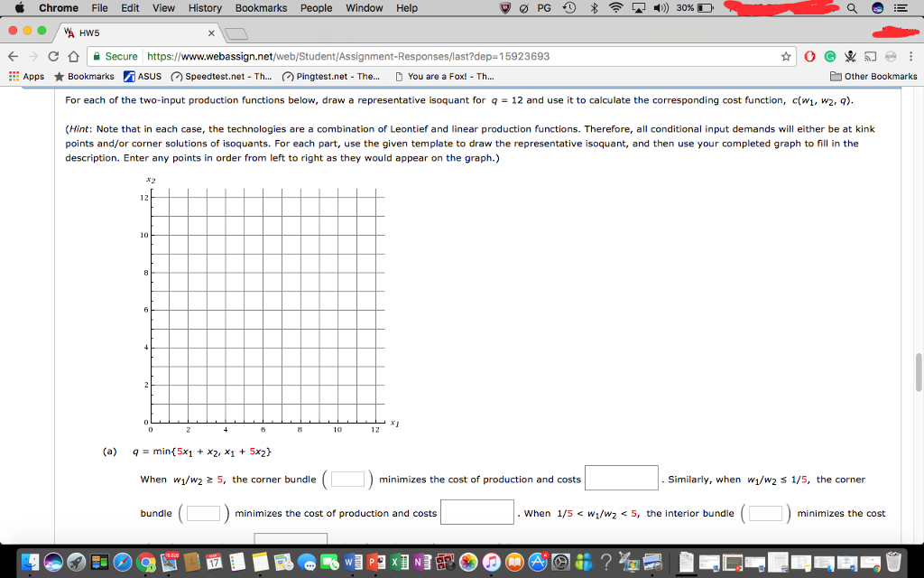
Task: Open the Speedtest.net bookmark
Action: tap(221, 76)
